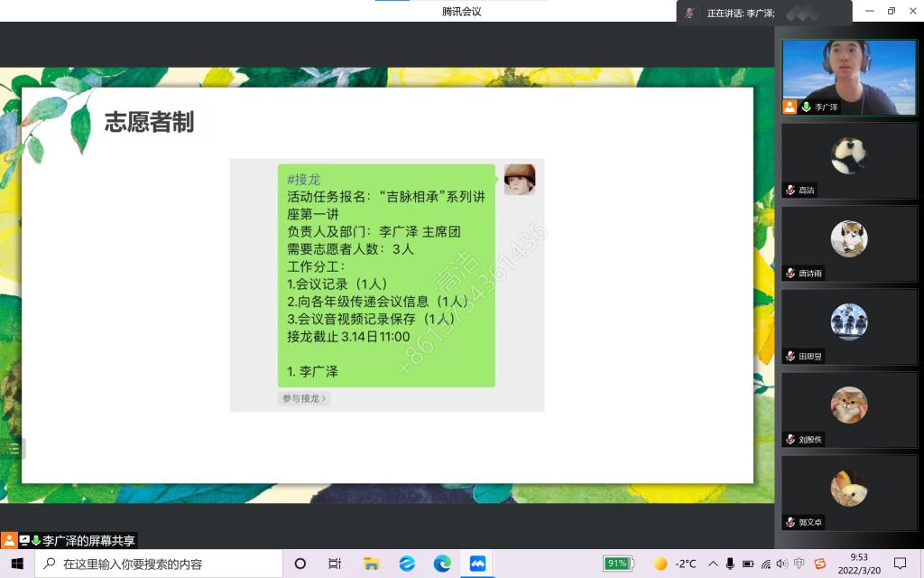Click the Windows search input box
Image resolution: width=924 pixels, height=578 pixels.
click(x=162, y=564)
